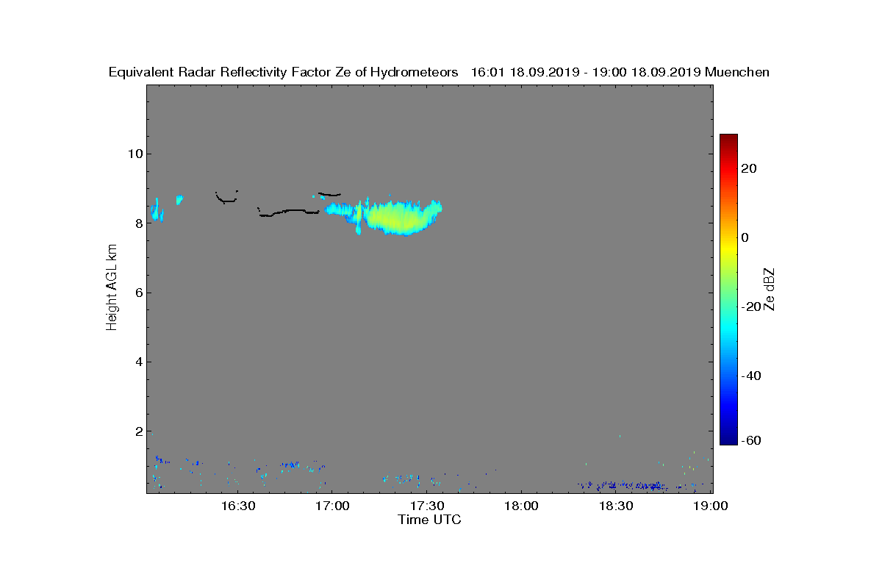
Task: Click the colorbar value 0
Action: point(745,237)
